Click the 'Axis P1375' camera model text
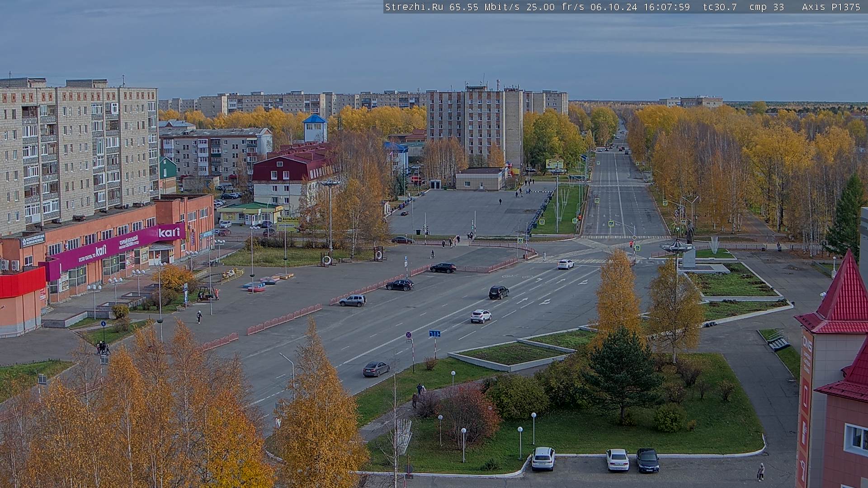The image size is (868, 488). click(x=831, y=7)
